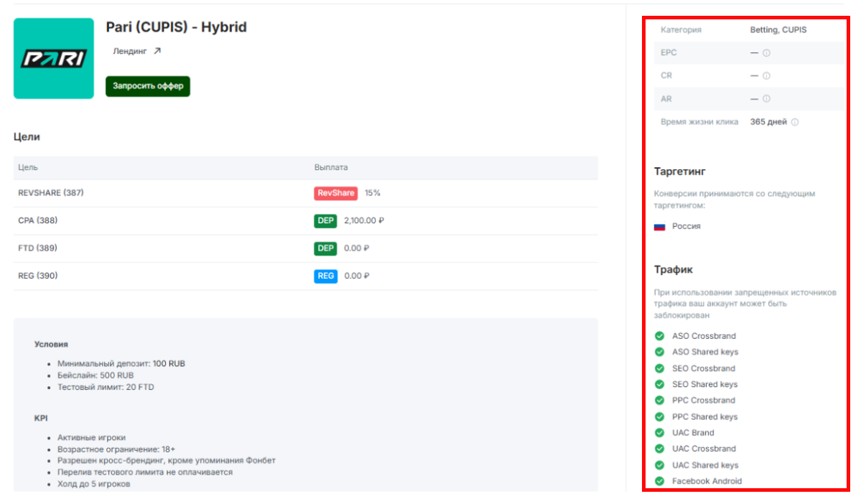This screenshot has width=866, height=504.
Task: Select the REG (390) goal text
Action: tap(38, 276)
